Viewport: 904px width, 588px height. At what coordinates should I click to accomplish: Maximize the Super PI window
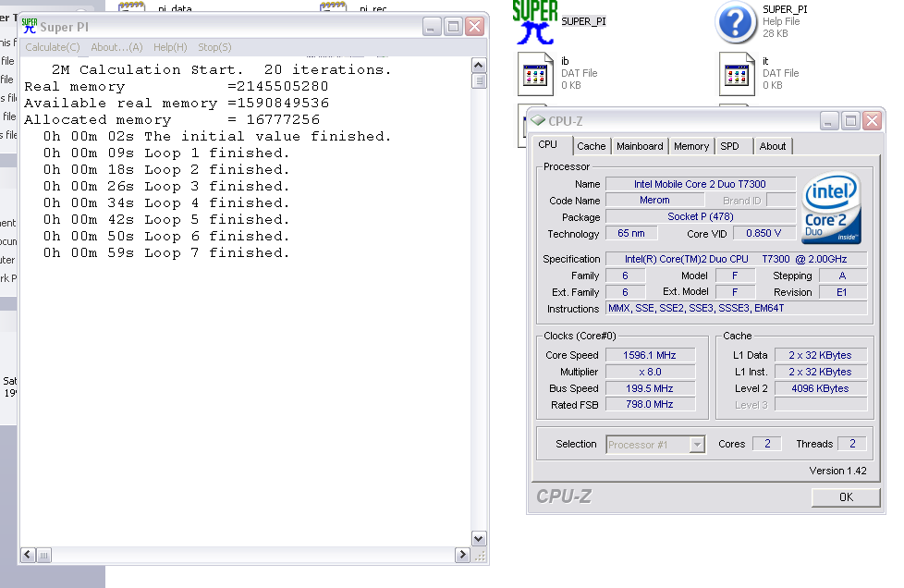coord(454,26)
